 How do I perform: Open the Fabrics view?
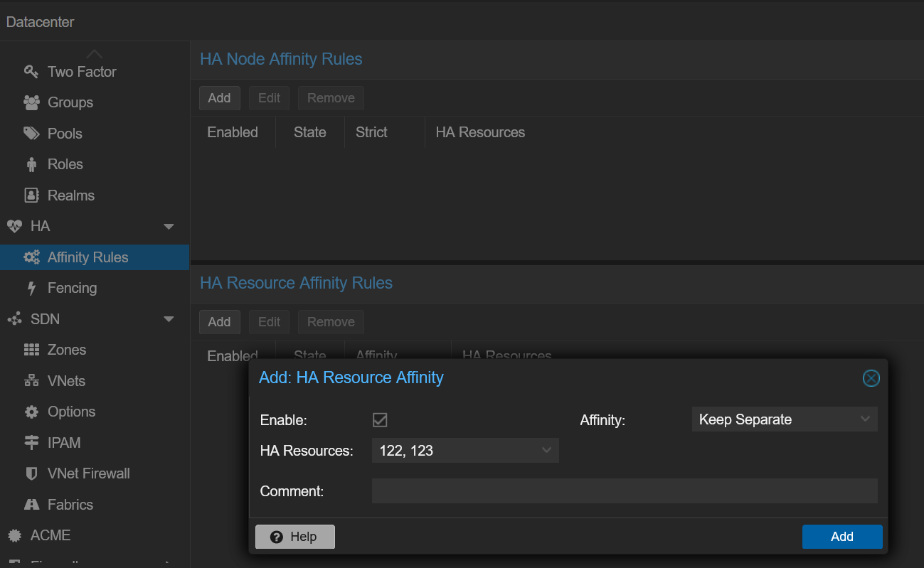tap(69, 505)
